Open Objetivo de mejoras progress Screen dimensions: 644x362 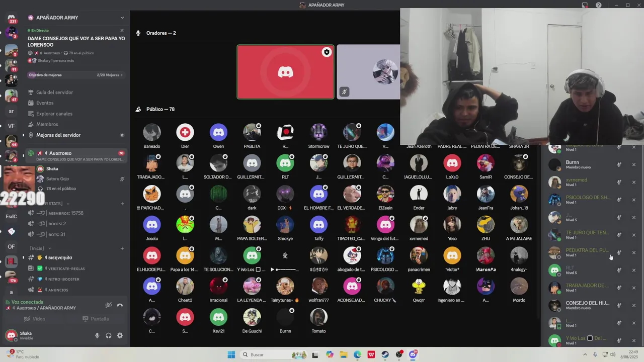(x=75, y=75)
